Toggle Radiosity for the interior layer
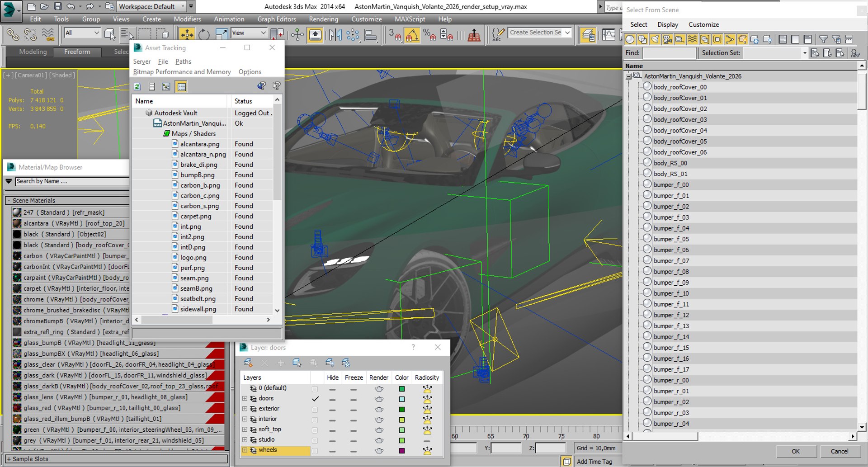This screenshot has width=868, height=467. tap(427, 420)
